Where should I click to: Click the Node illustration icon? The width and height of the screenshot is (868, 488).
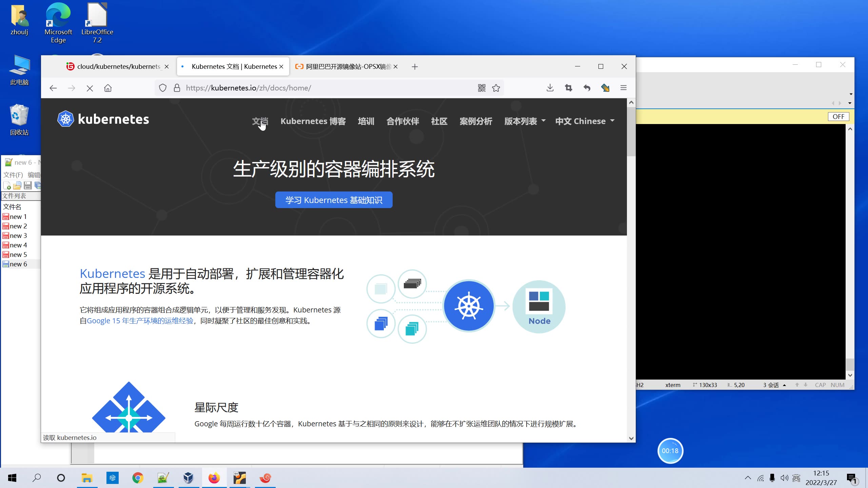[539, 306]
